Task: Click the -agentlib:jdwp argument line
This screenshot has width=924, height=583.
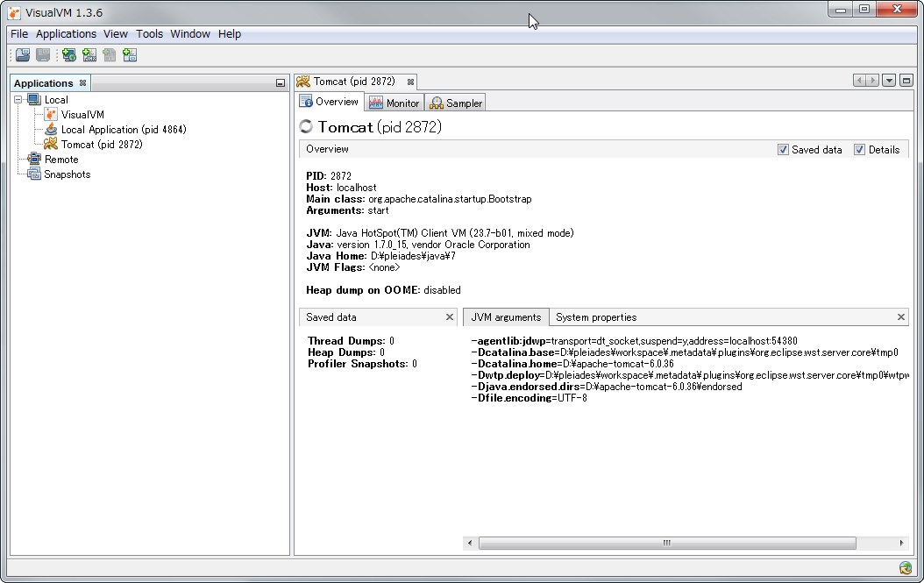Action: [635, 341]
